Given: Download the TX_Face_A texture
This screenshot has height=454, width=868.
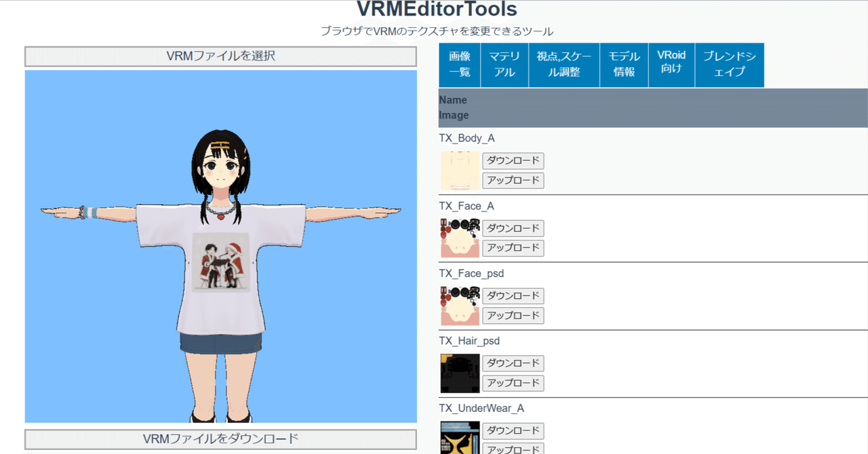Looking at the screenshot, I should click(x=513, y=228).
